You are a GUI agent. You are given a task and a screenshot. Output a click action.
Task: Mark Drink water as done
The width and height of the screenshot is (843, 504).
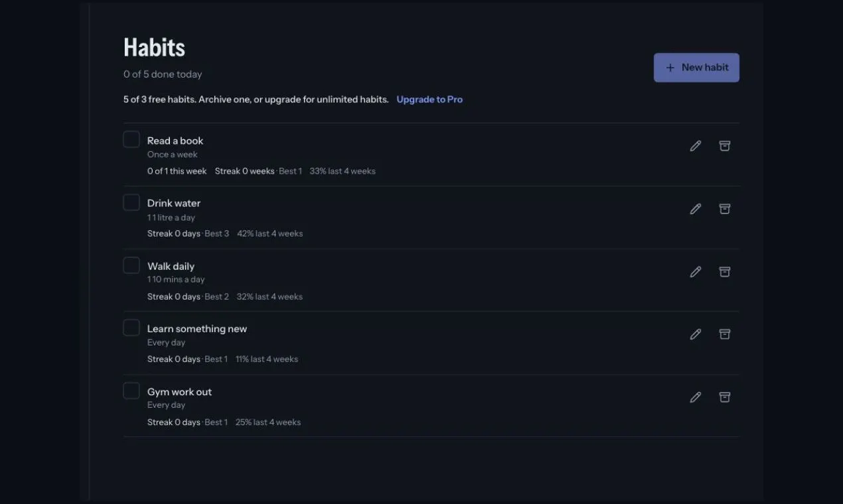131,202
